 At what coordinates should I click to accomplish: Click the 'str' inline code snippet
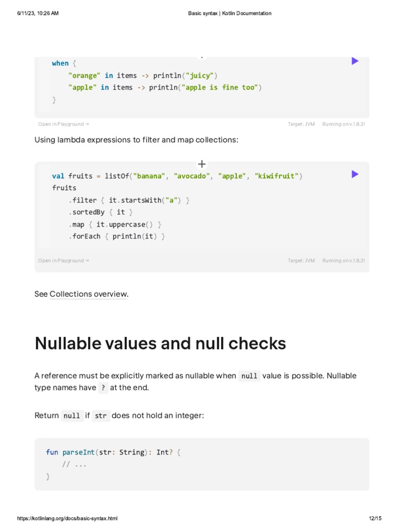click(x=101, y=416)
